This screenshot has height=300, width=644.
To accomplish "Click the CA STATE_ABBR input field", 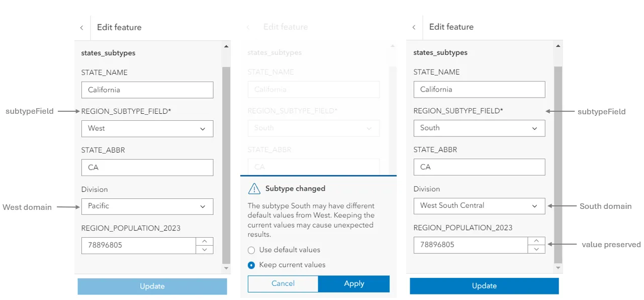I will [147, 167].
